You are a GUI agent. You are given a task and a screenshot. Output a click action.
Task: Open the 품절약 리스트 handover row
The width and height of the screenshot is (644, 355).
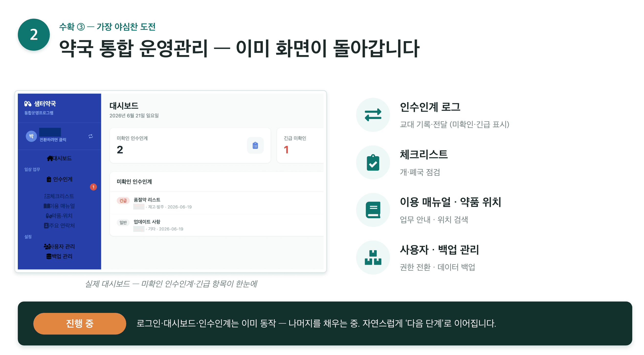click(216, 203)
